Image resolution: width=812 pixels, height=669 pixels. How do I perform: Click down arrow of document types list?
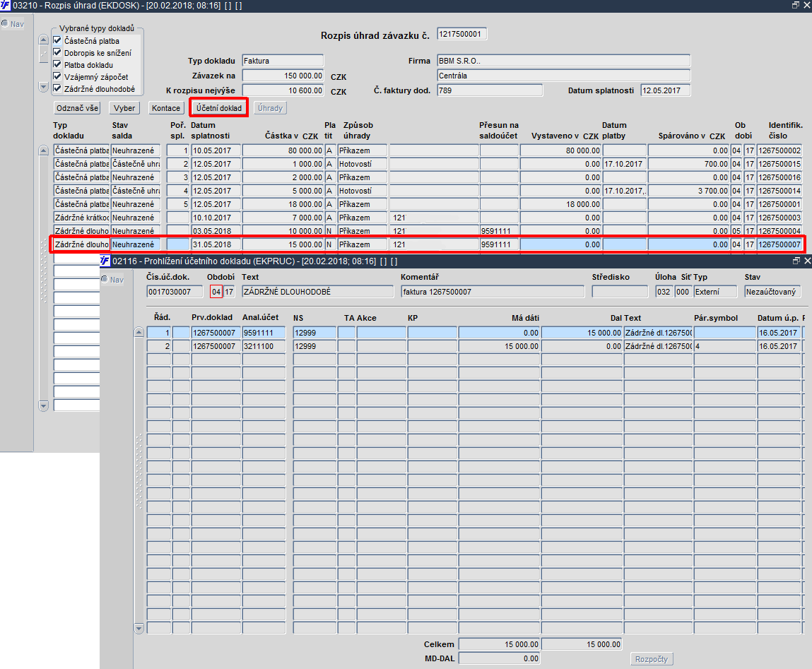(44, 87)
